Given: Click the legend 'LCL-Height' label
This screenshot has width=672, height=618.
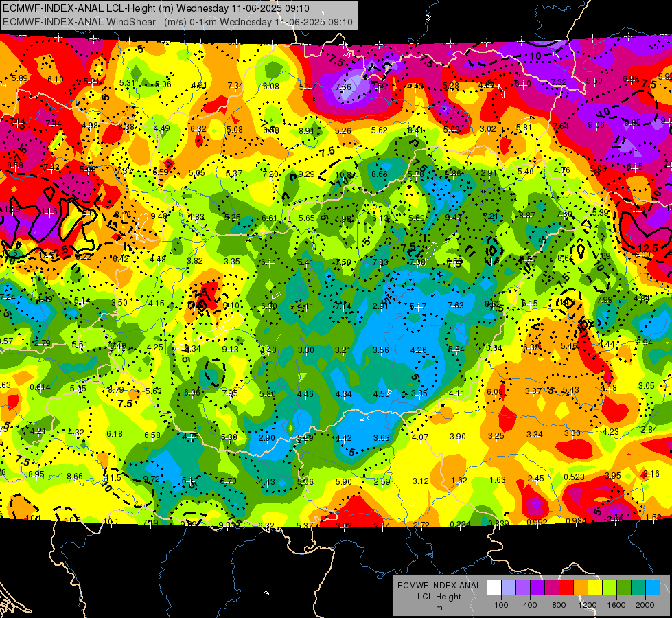Looking at the screenshot, I should tap(439, 597).
